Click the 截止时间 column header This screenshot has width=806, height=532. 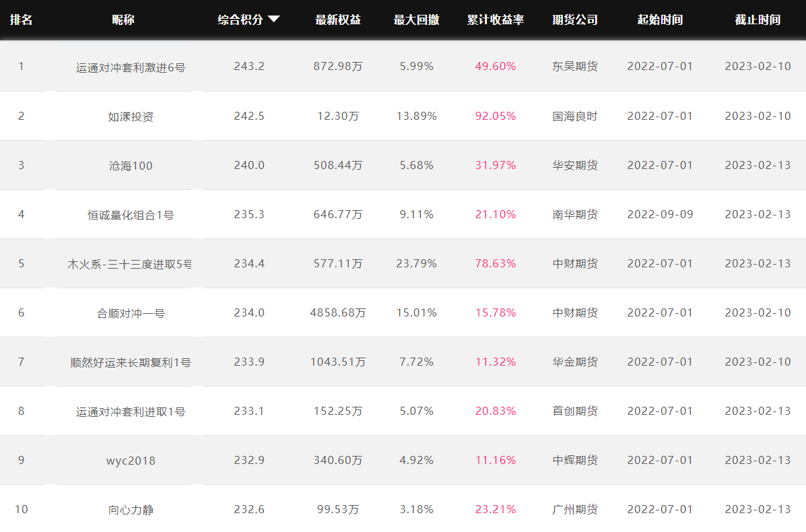click(x=758, y=20)
